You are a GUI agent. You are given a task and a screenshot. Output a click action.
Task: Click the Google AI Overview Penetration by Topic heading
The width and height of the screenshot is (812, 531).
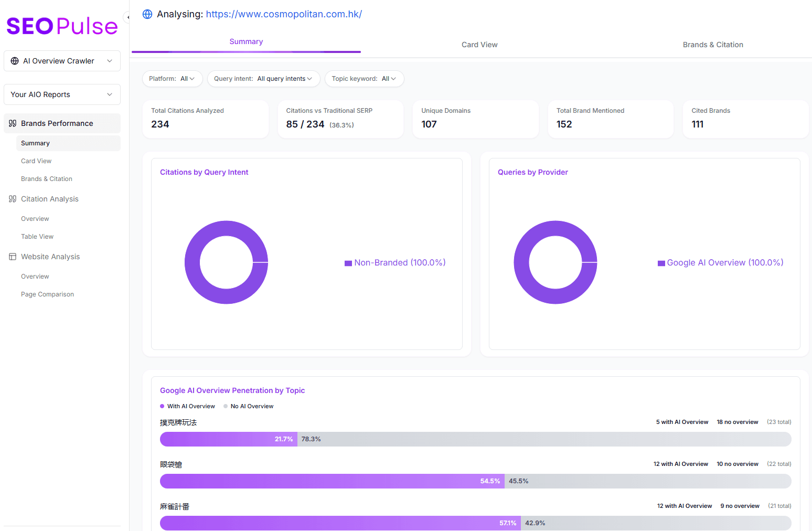coord(232,390)
